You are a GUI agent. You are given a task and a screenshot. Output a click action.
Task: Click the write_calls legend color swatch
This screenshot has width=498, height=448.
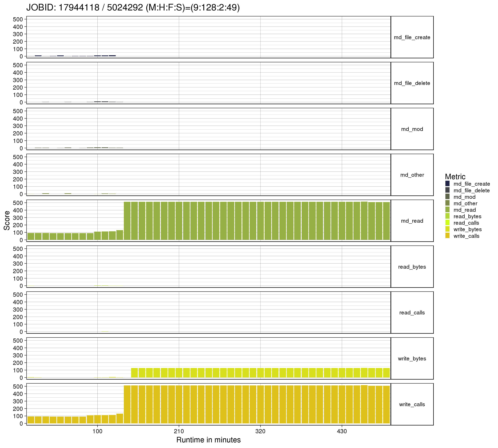tap(448, 236)
